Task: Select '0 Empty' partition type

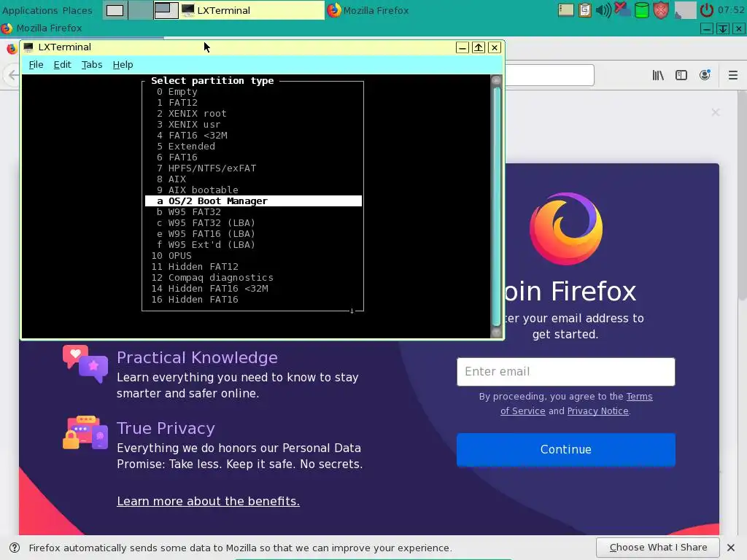Action: click(253, 91)
